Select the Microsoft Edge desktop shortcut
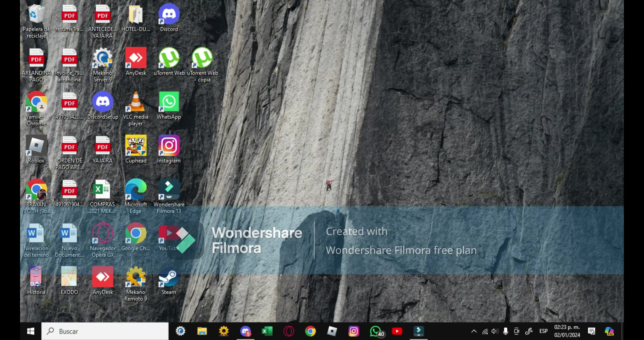The height and width of the screenshot is (340, 644). [136, 197]
